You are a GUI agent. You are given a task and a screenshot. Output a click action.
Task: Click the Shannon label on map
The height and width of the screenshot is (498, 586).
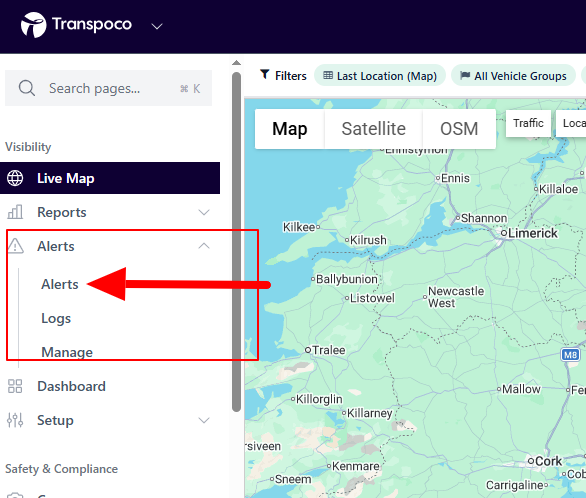[x=484, y=218]
